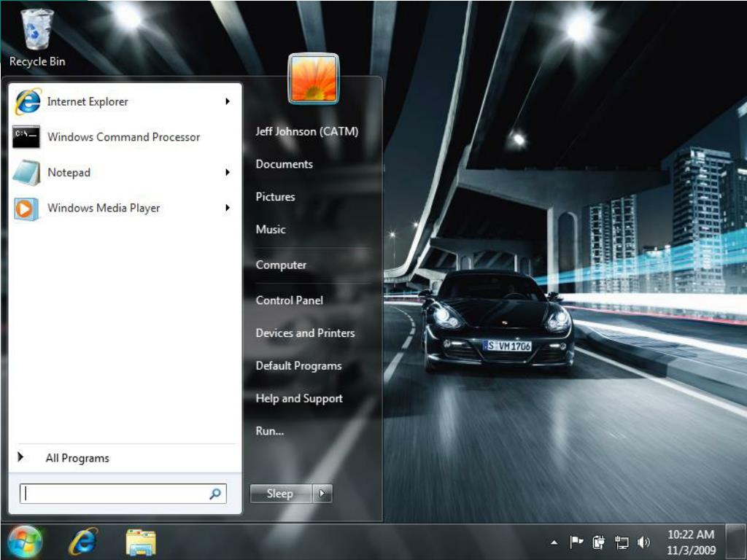Open the volume speaker tray icon
The width and height of the screenshot is (747, 560).
point(643,542)
